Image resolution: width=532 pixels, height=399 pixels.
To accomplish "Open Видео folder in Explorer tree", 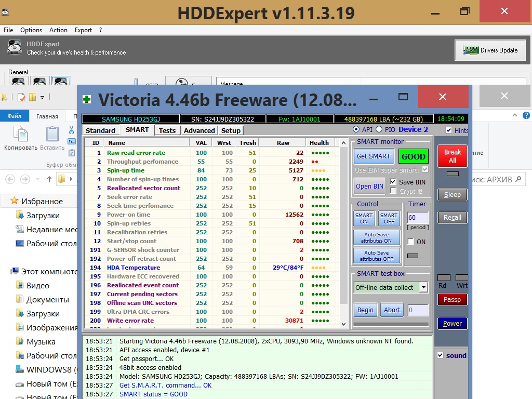I will [33, 285].
